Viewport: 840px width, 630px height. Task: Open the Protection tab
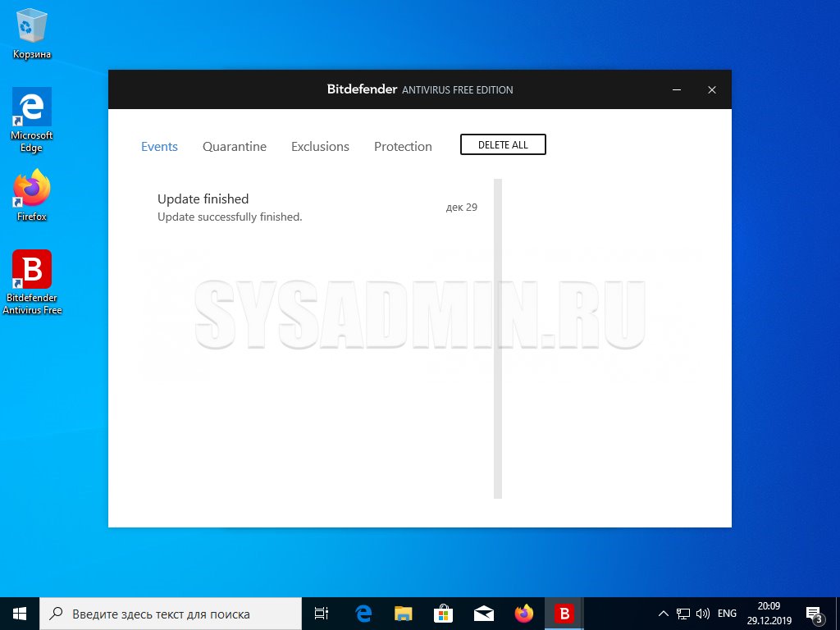(403, 147)
